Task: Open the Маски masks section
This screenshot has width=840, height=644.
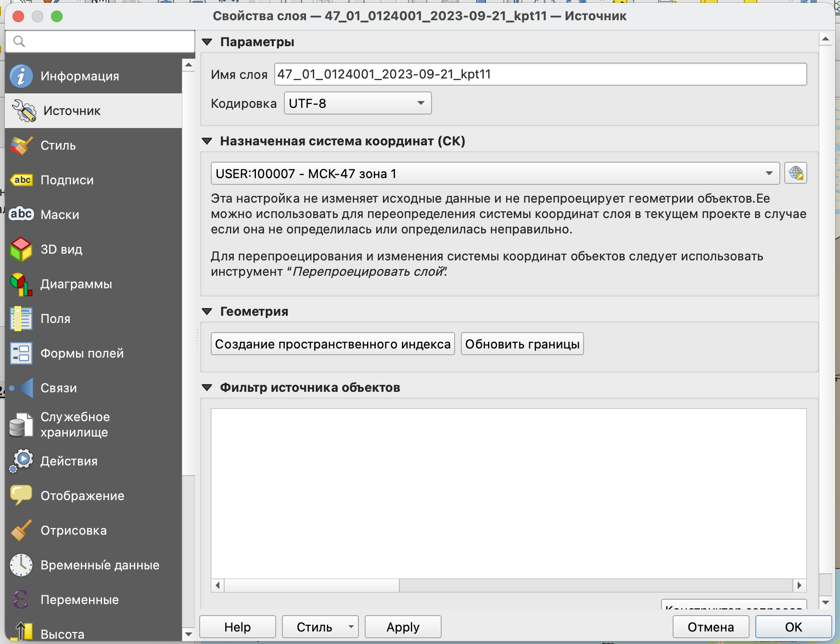Action: pos(21,215)
